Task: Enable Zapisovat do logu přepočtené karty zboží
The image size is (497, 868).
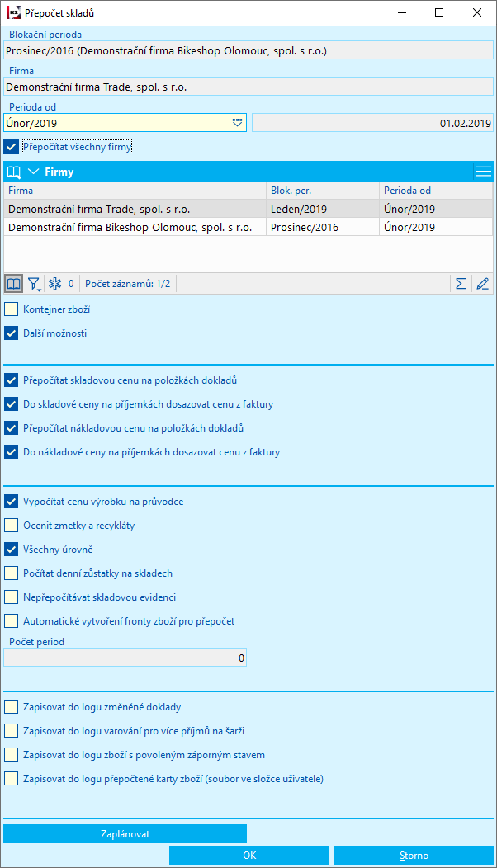Action: click(x=11, y=779)
